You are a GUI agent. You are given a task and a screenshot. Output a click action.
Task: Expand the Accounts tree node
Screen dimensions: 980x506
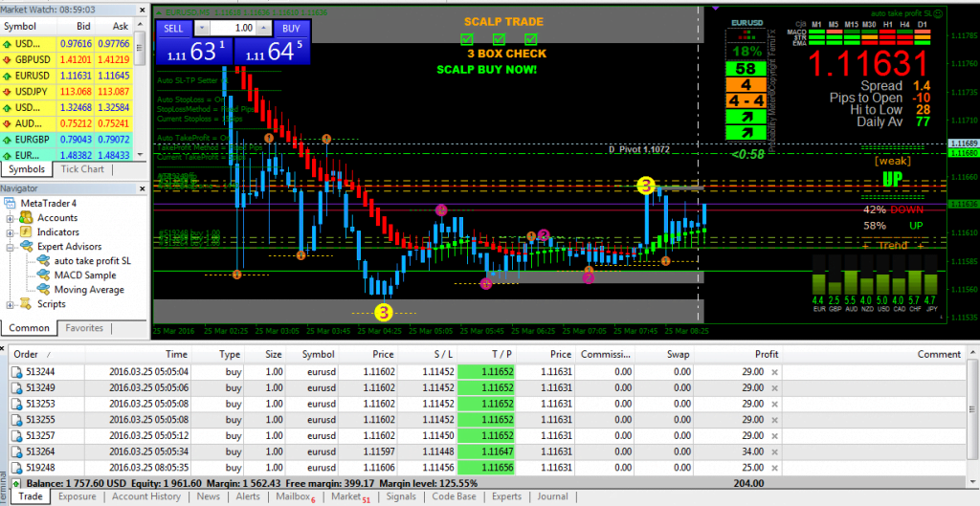10,218
